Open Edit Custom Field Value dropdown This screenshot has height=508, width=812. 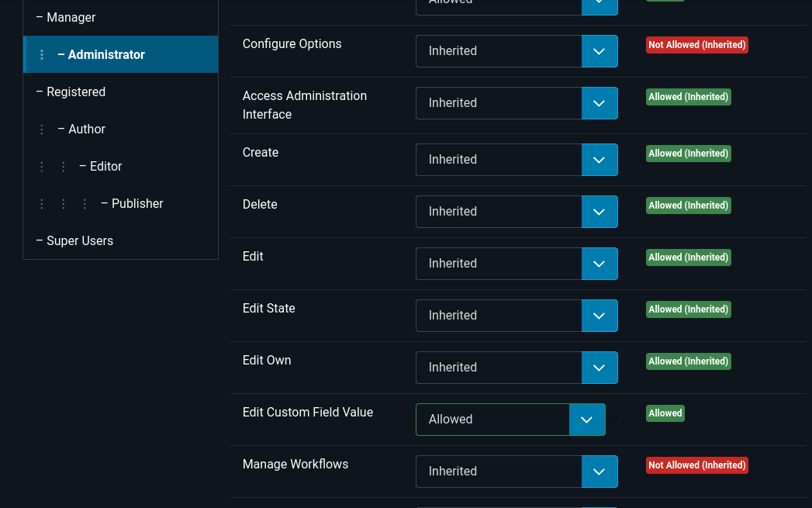click(510, 420)
